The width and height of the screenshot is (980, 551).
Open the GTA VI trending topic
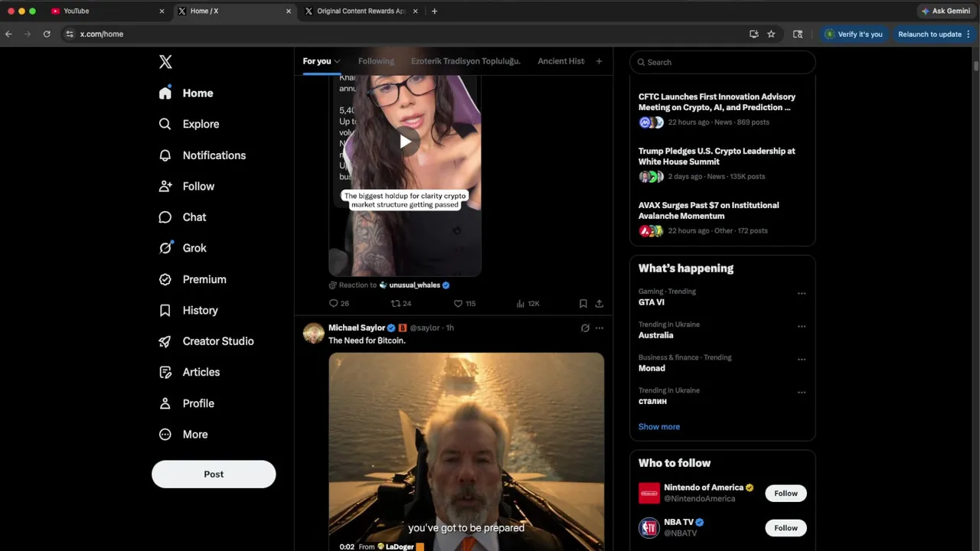click(x=652, y=302)
